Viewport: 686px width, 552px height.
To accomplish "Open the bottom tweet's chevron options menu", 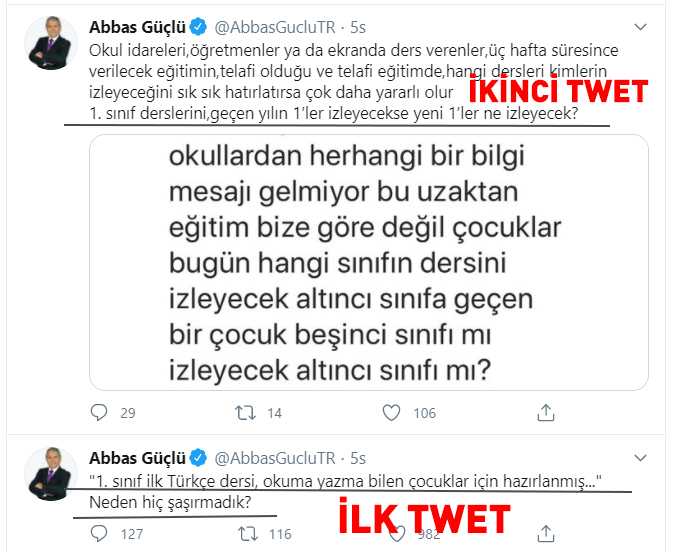I will click(640, 458).
